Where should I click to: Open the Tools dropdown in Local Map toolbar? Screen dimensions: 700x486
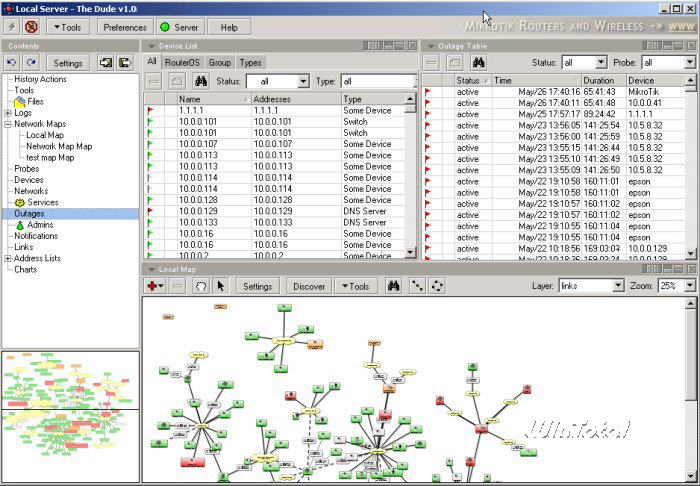tap(356, 286)
